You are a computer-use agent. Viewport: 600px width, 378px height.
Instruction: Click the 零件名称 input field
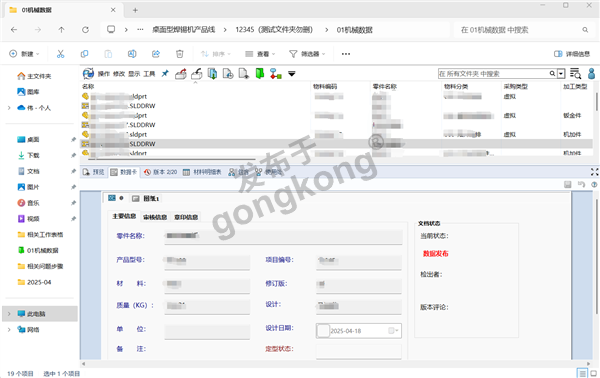click(x=283, y=236)
